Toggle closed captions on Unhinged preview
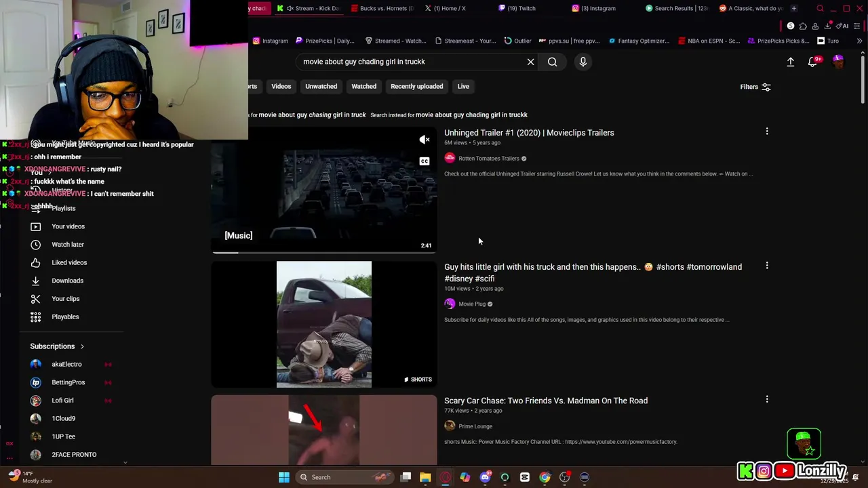The image size is (868, 488). (425, 161)
